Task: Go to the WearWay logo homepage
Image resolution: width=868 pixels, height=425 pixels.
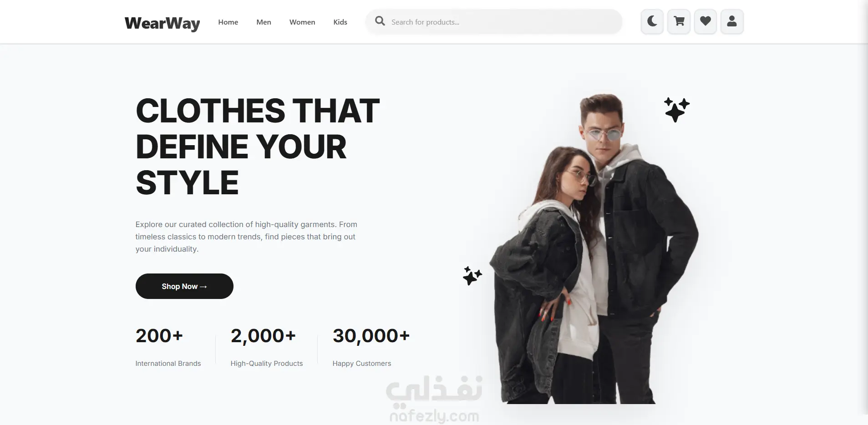Action: [x=162, y=22]
